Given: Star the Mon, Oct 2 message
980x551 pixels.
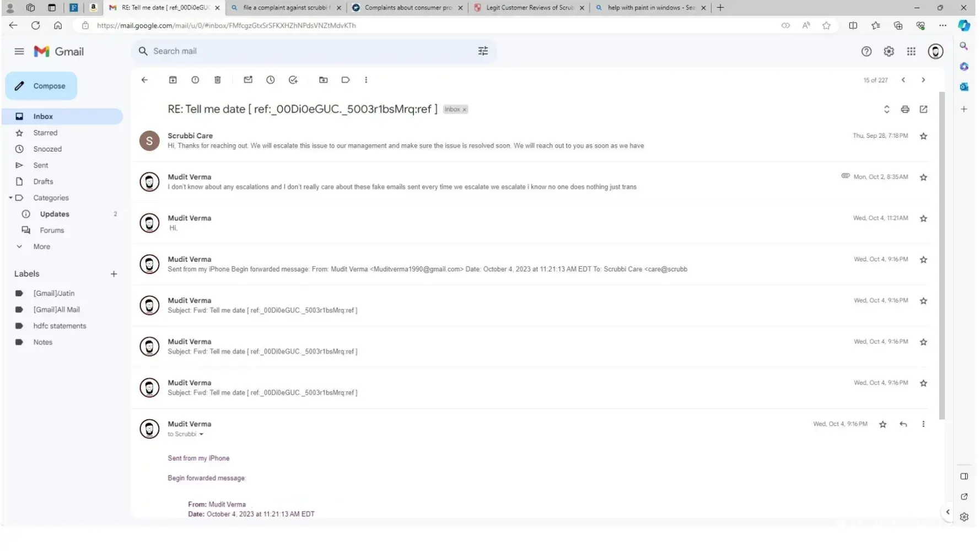Looking at the screenshot, I should tap(924, 177).
